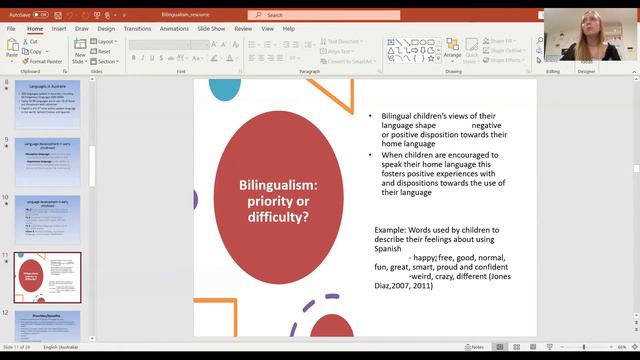Click the Arrange button
640x360 pixels.
[x=452, y=51]
